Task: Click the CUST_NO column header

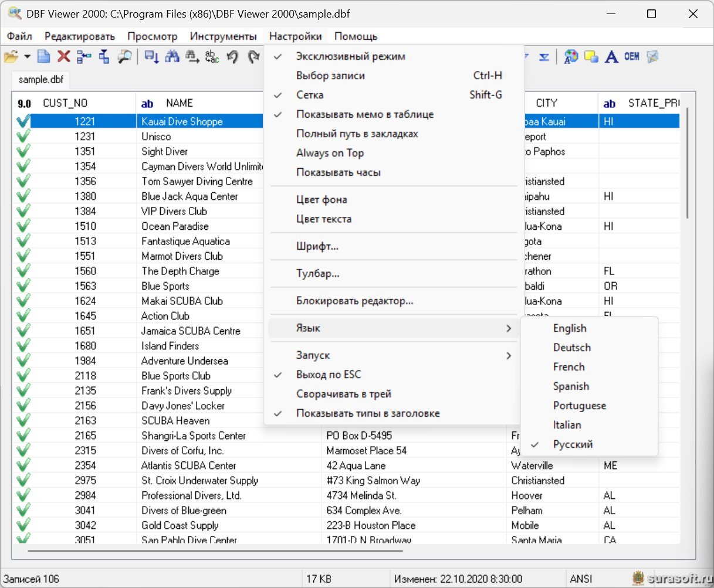Action: 65,103
